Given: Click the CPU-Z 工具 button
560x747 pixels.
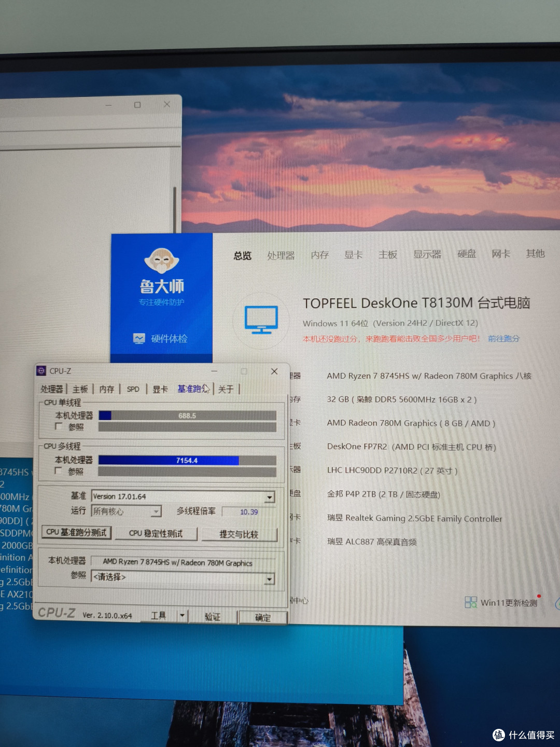Looking at the screenshot, I should [159, 616].
